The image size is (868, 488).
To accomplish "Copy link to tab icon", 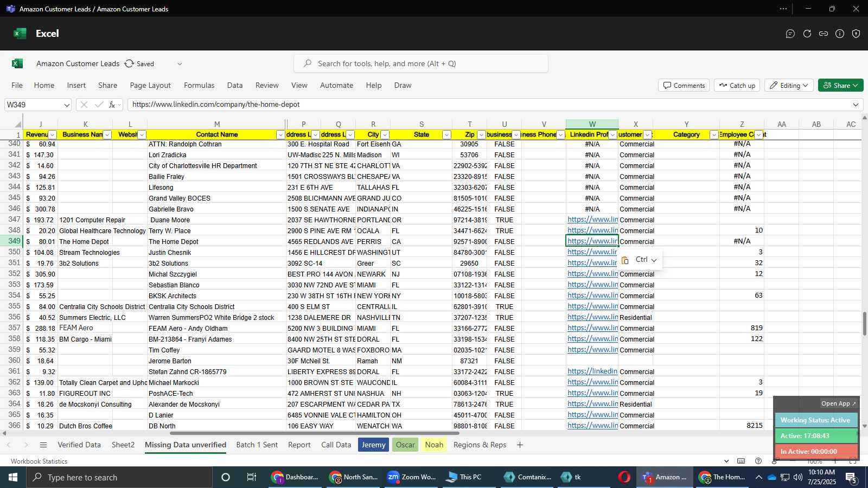I will [824, 34].
